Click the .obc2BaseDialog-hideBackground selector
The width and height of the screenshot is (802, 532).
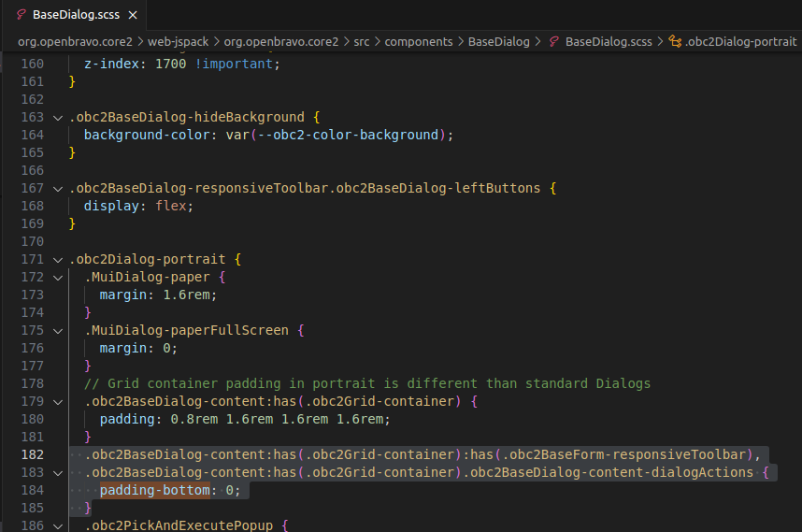(x=186, y=117)
